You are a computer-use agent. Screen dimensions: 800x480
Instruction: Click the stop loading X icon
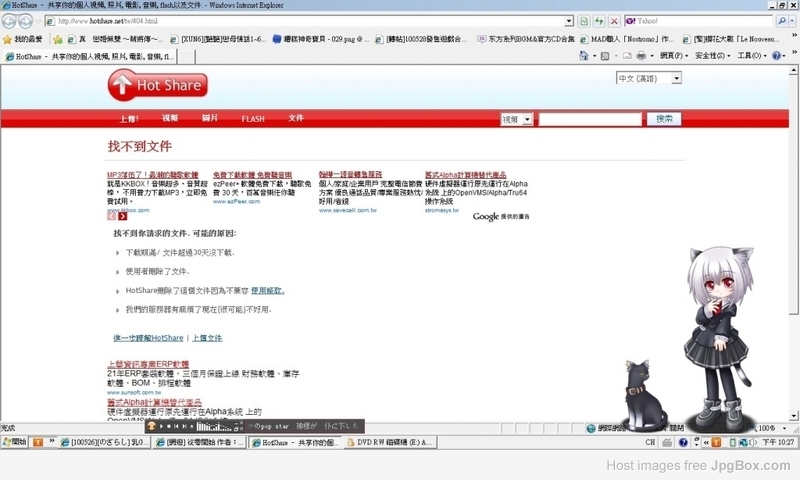point(614,21)
